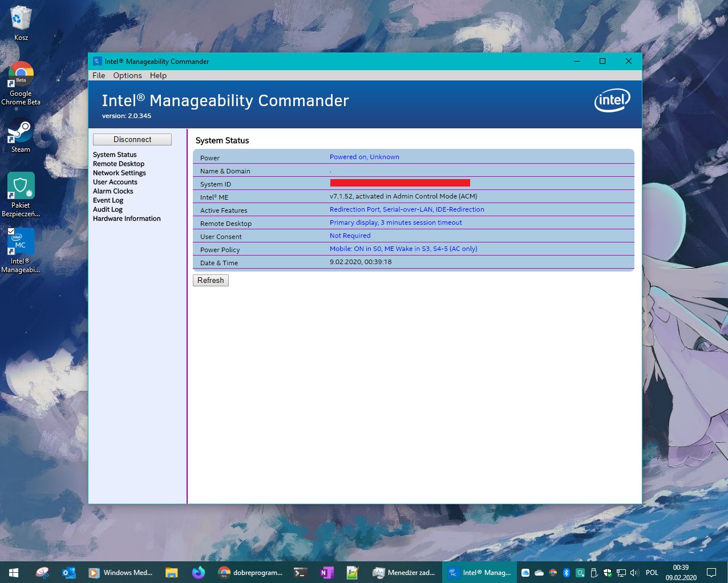Open Outlook from the taskbar
This screenshot has width=728, height=583.
[69, 572]
